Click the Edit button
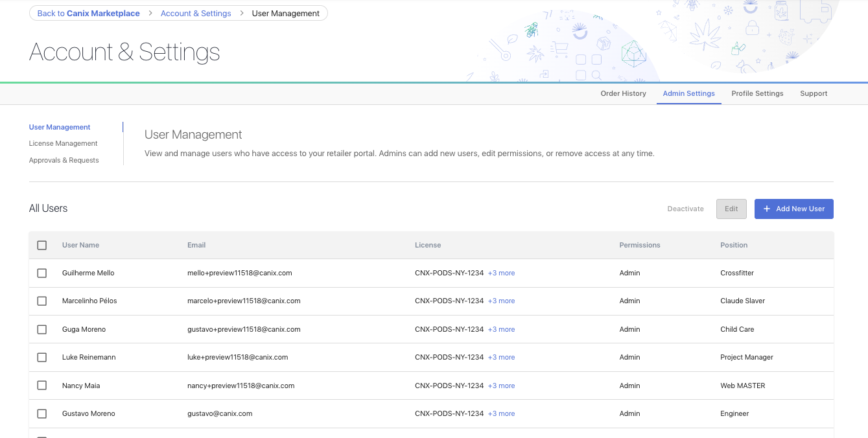This screenshot has height=438, width=868. coord(731,209)
